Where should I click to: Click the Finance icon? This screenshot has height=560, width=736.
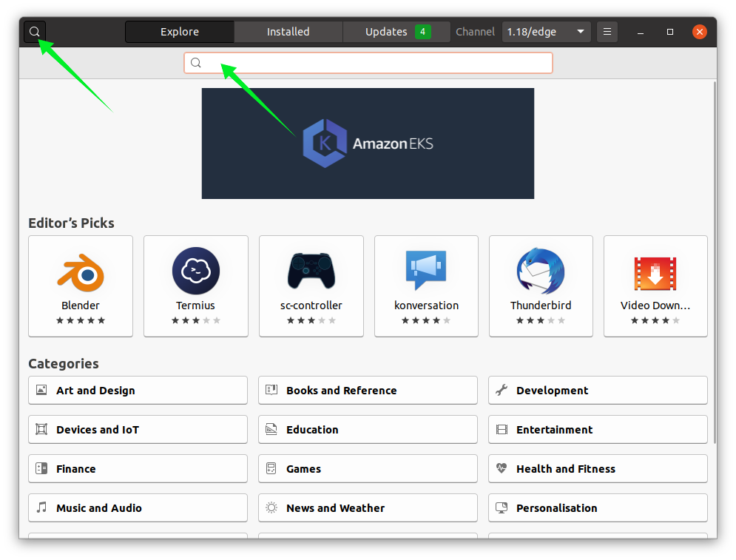coord(41,468)
